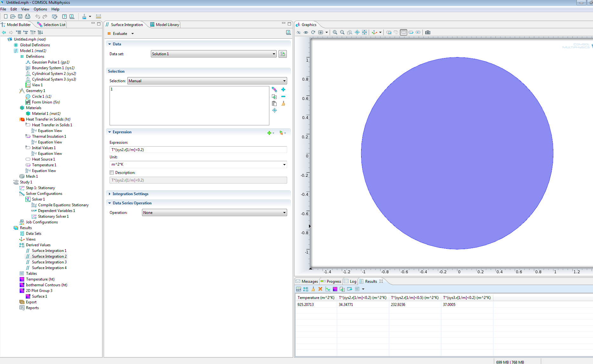
Task: Click the table graph icon in Results toolbar
Action: [328, 289]
